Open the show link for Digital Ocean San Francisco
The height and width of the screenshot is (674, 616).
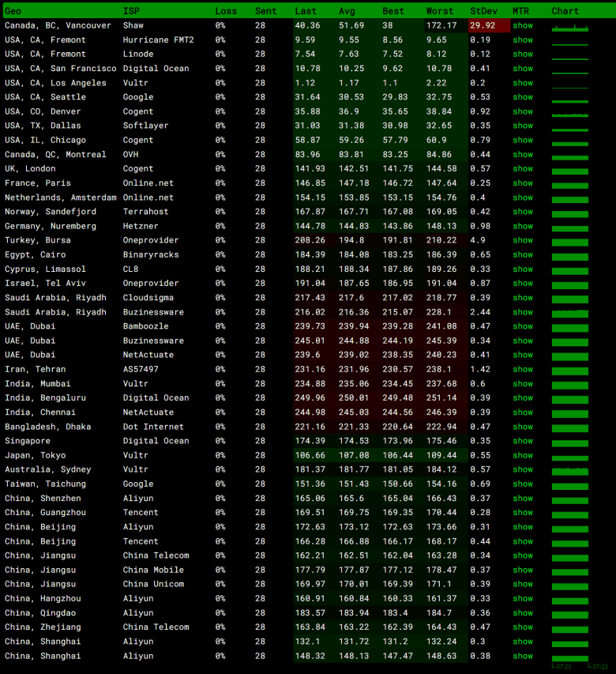[x=522, y=68]
